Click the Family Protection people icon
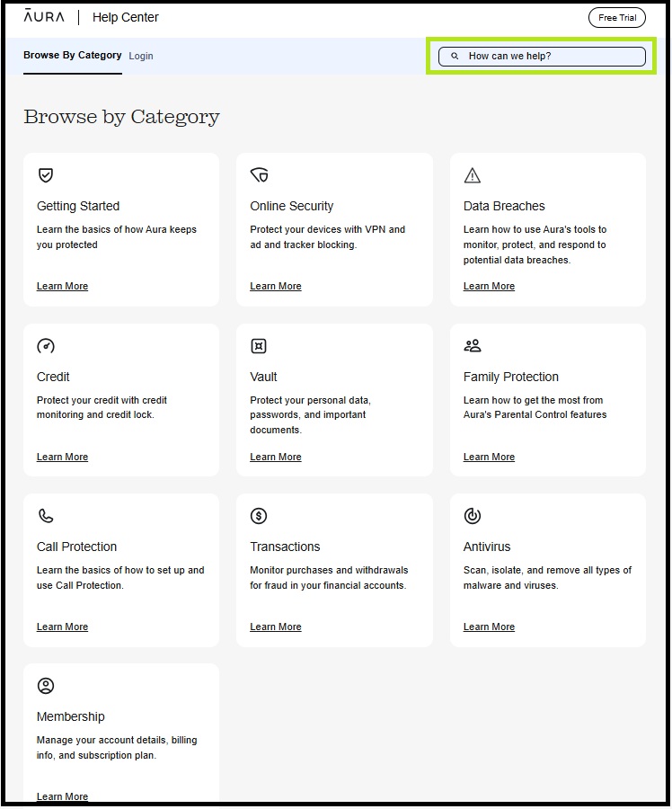This screenshot has height=809, width=672. tap(473, 346)
